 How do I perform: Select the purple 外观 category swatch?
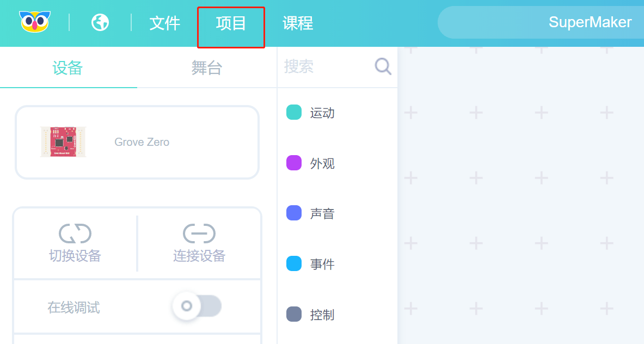[294, 163]
